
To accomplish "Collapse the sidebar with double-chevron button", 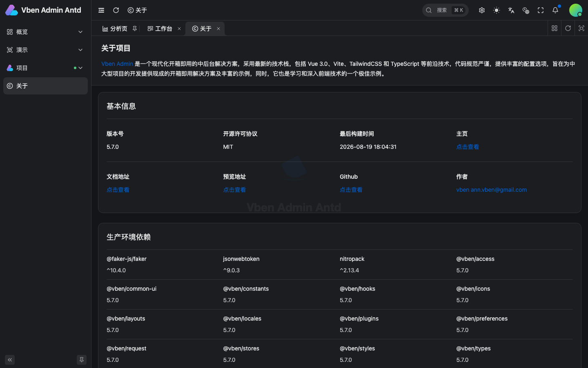I will (10, 360).
